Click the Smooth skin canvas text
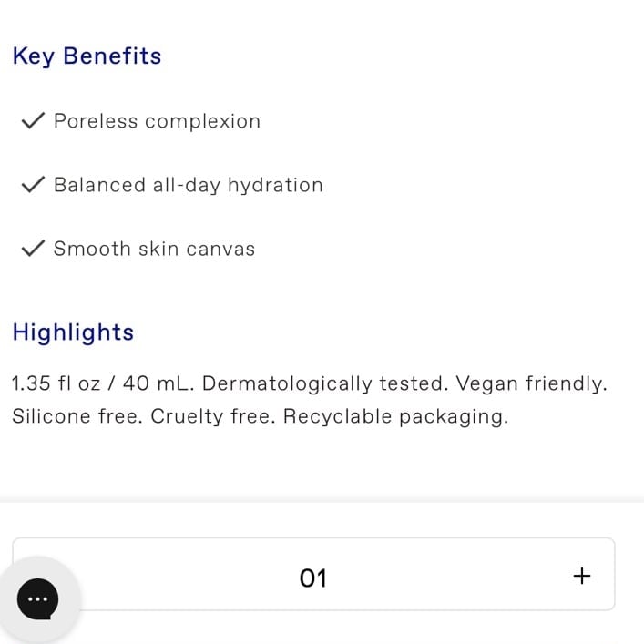This screenshot has width=644, height=644. [155, 249]
